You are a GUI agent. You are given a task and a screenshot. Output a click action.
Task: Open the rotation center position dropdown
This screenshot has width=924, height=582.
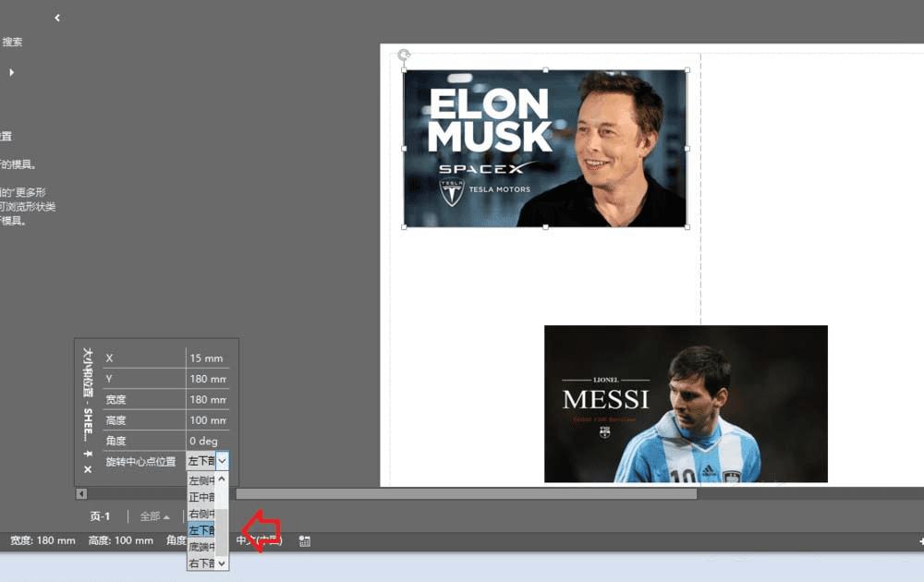click(222, 461)
